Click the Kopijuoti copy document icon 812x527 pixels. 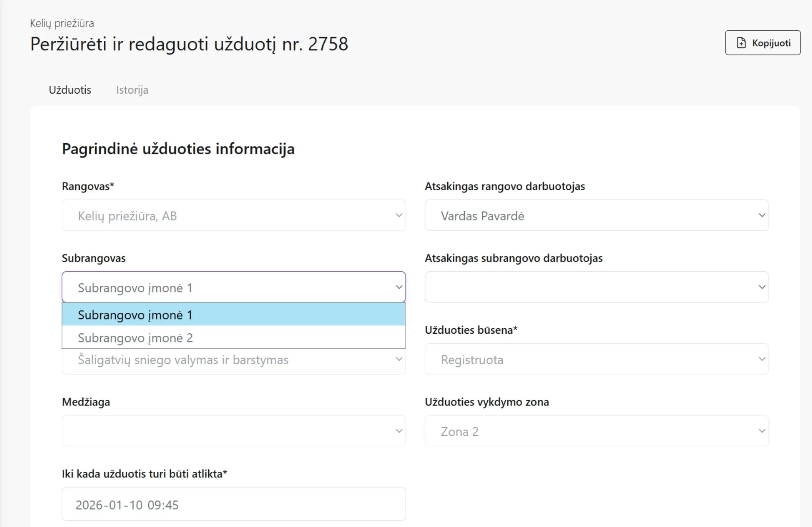coord(741,43)
